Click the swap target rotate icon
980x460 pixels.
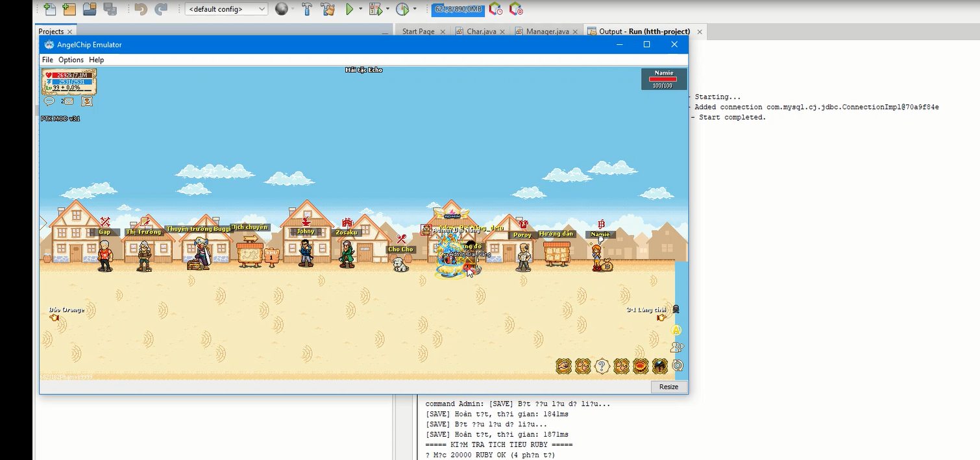click(x=678, y=365)
